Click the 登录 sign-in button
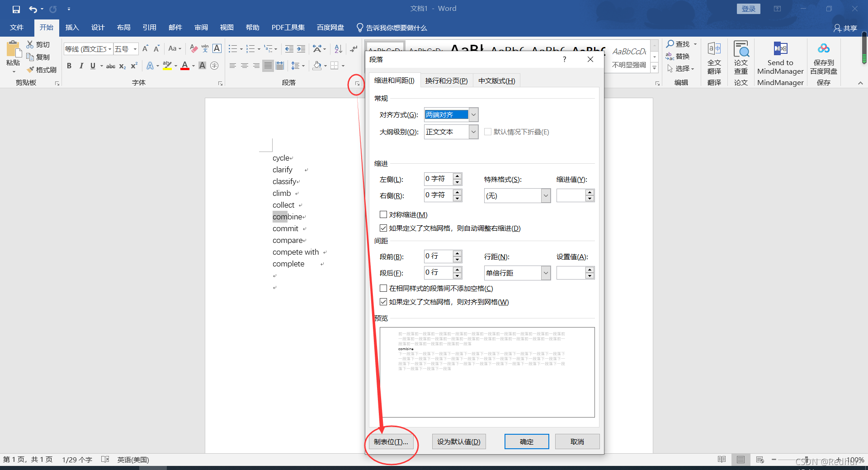The image size is (868, 470). (x=749, y=9)
